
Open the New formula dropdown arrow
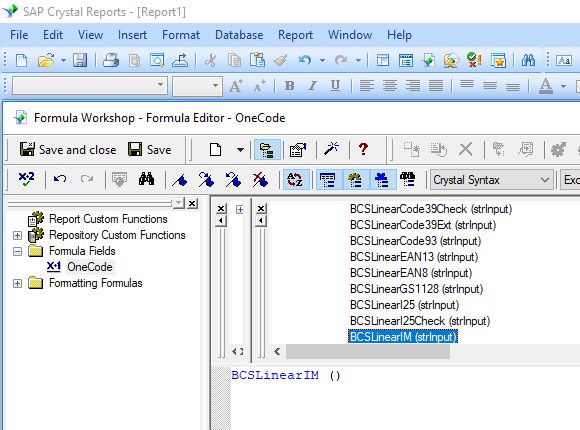tap(240, 150)
